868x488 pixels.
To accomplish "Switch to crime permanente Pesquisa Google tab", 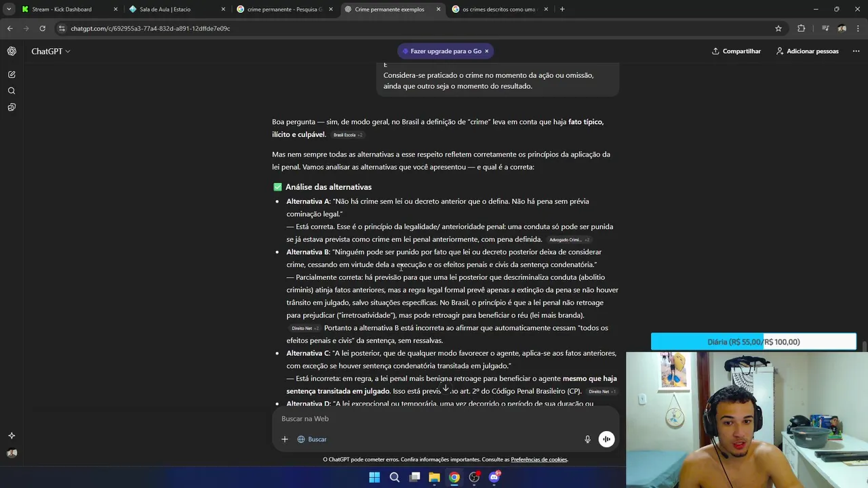I will coord(284,9).
